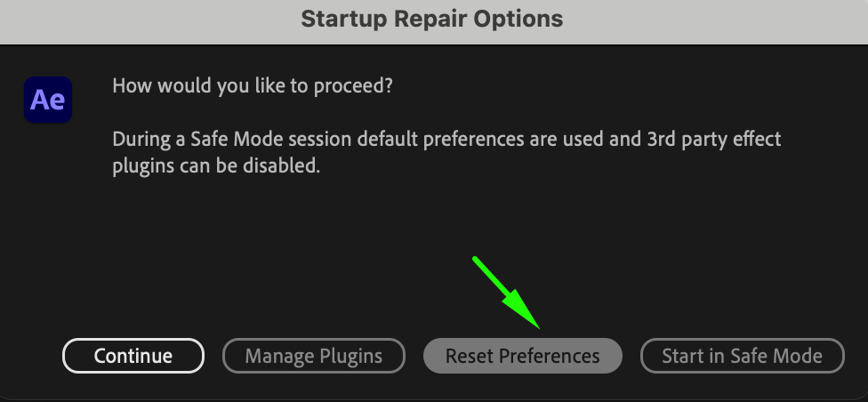868x402 pixels.
Task: Click the word "Plugins" on Manage Plugins button
Action: tap(348, 357)
